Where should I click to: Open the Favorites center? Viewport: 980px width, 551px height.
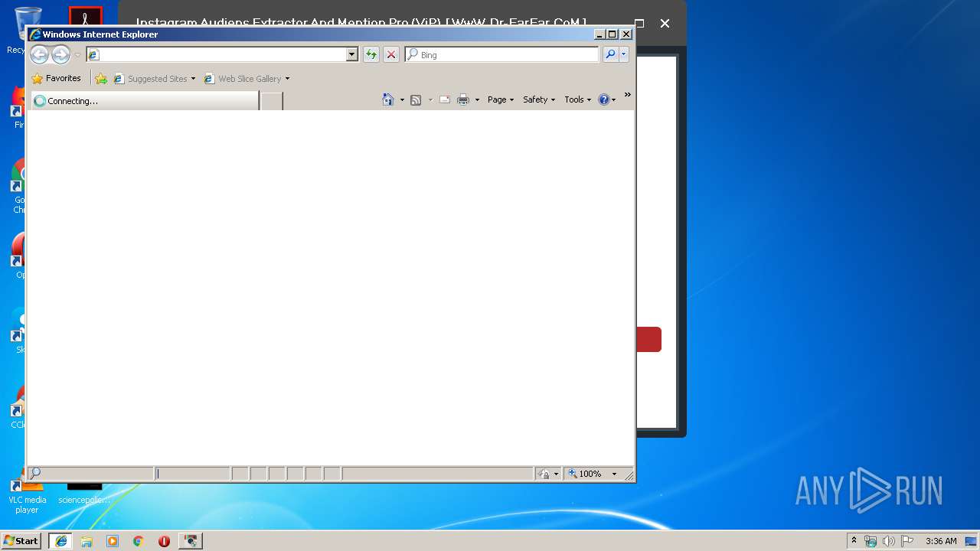click(x=57, y=78)
